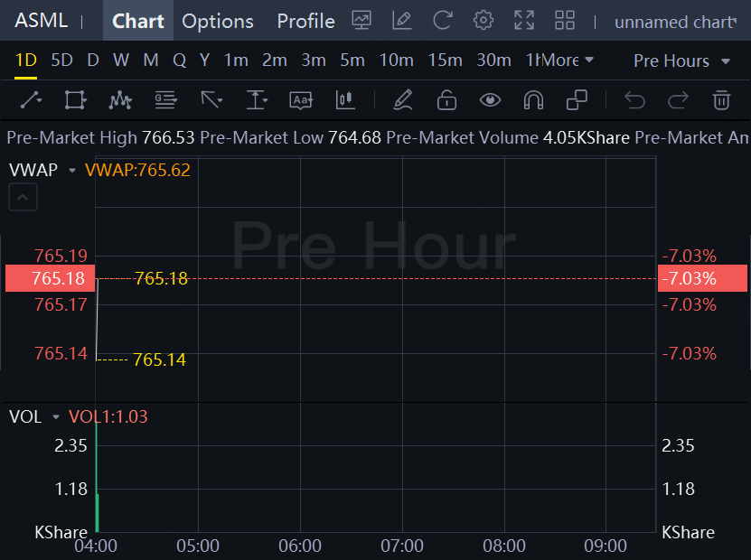This screenshot has width=751, height=560.
Task: Collapse the indicator panel with chevron button
Action: (x=23, y=197)
